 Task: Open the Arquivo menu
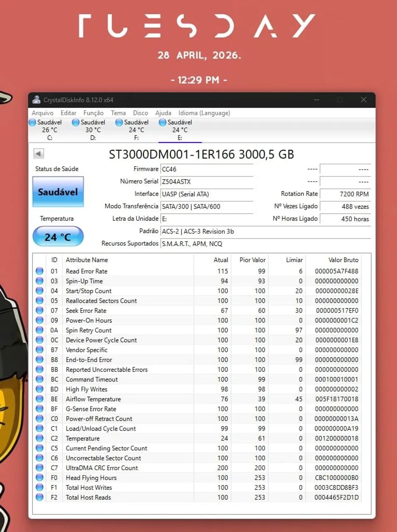tap(42, 113)
